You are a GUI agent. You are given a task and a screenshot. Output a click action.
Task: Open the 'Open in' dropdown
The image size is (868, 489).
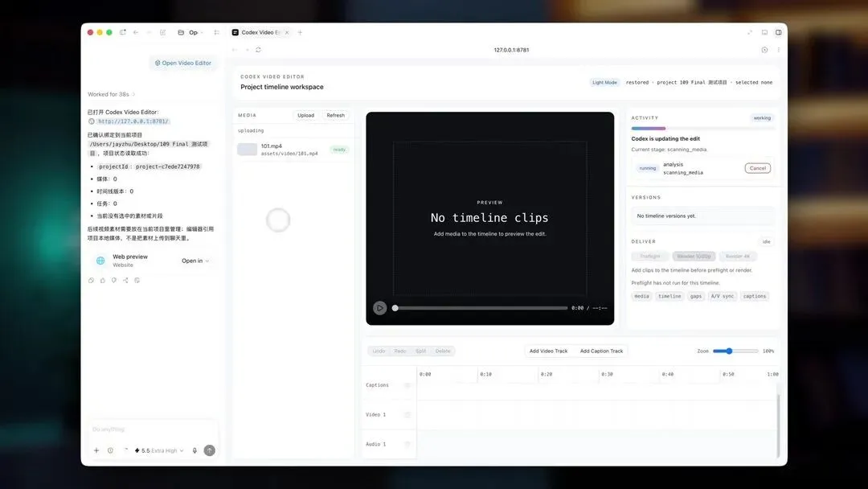pos(194,261)
